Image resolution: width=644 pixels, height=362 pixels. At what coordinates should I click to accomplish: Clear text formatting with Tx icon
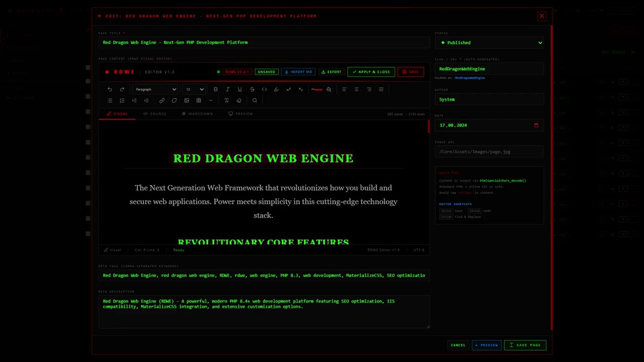point(226,101)
